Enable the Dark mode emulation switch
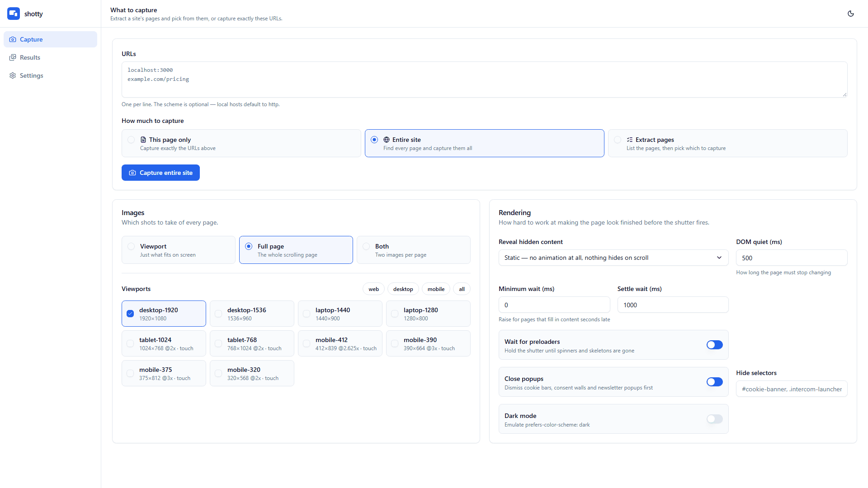868x488 pixels. tap(714, 419)
